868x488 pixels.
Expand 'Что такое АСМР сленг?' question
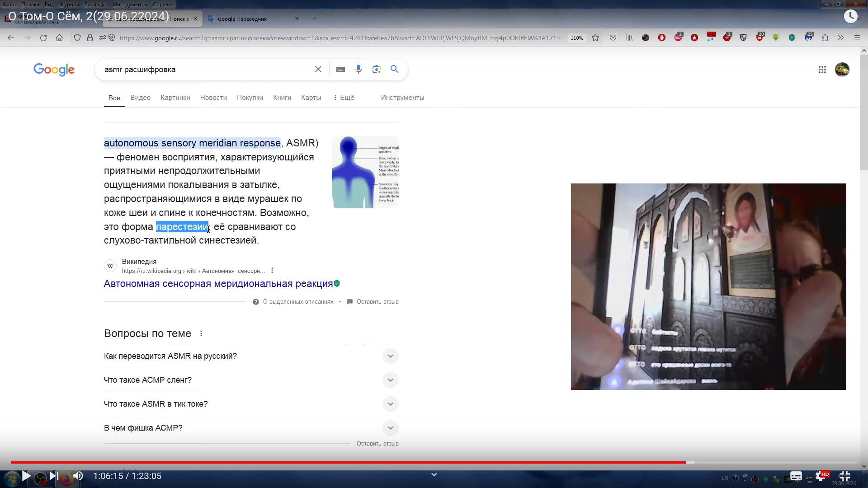click(390, 380)
